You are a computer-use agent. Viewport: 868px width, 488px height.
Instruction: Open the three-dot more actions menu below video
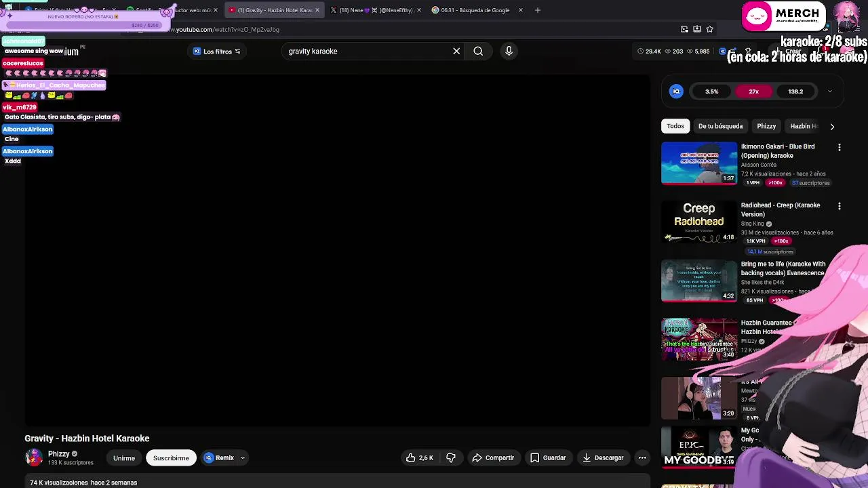coord(642,457)
